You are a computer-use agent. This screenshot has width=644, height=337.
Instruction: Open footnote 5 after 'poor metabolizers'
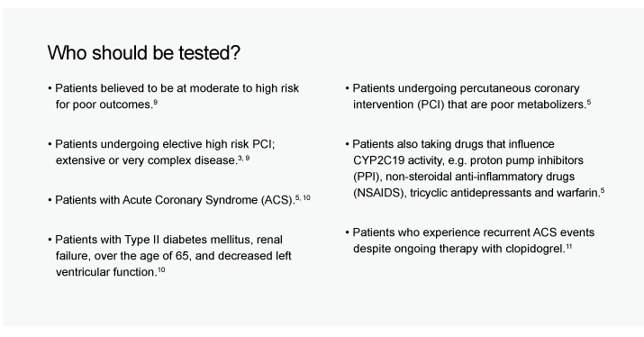(x=588, y=102)
